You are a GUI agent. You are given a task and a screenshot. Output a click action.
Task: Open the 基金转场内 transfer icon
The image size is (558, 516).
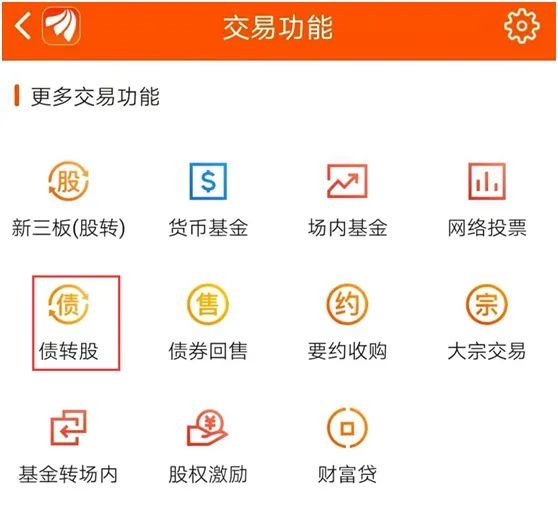[x=68, y=427]
